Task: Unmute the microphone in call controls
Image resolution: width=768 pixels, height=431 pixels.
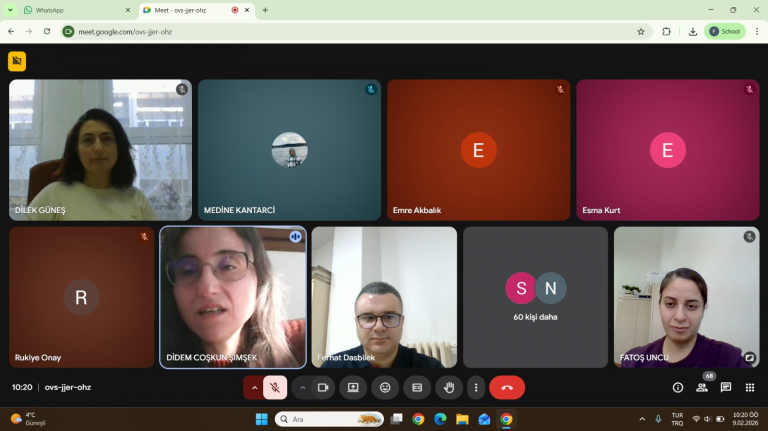Action: click(275, 387)
